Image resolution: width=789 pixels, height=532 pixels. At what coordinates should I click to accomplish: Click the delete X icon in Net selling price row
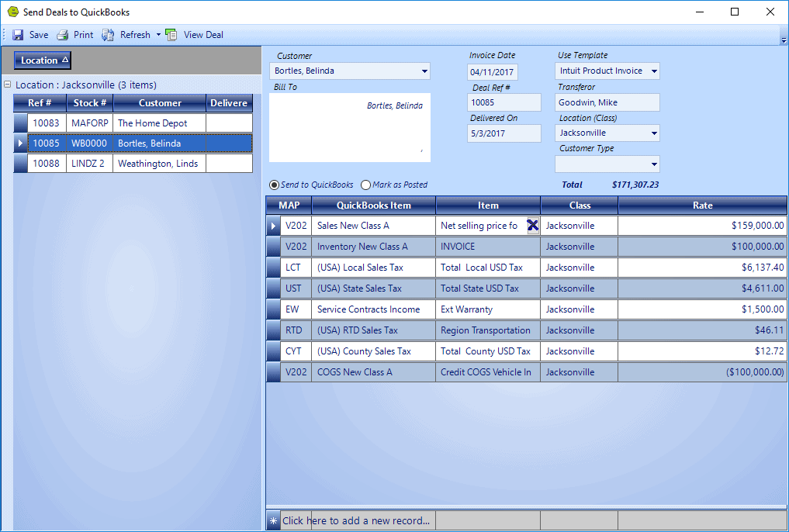(x=533, y=226)
